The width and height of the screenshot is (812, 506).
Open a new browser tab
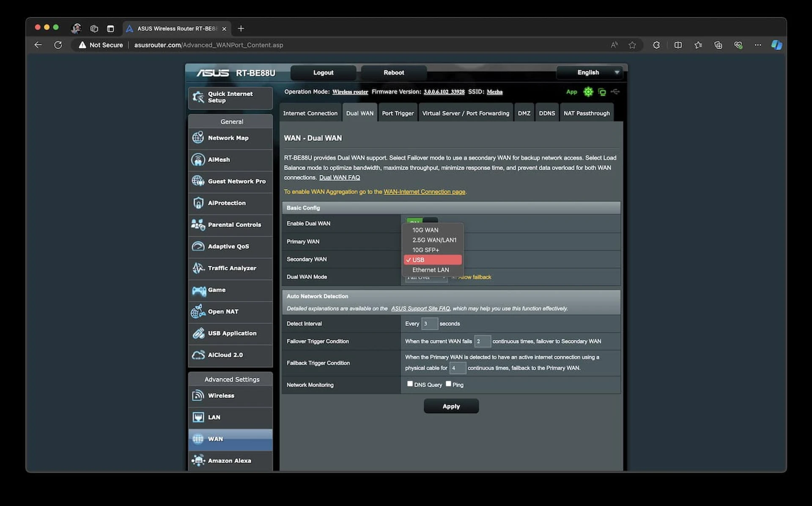pyautogui.click(x=241, y=28)
